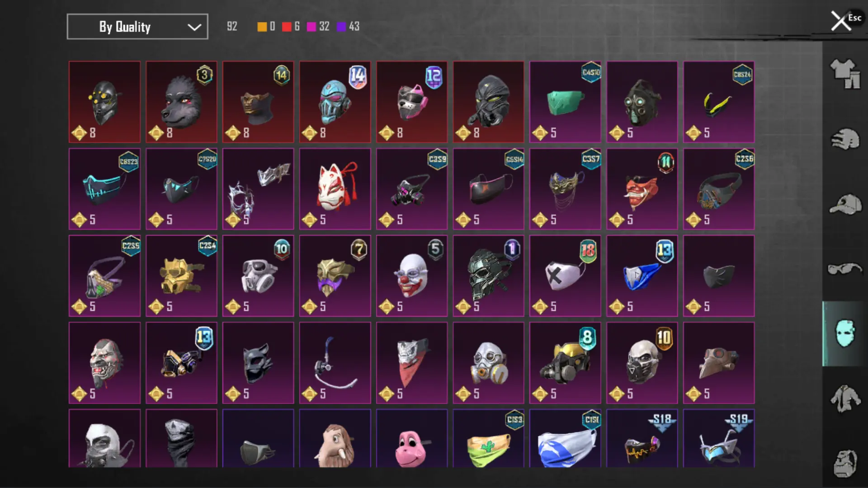Choose the clown face mask item
Screen dimensions: 868x488
pyautogui.click(x=412, y=276)
